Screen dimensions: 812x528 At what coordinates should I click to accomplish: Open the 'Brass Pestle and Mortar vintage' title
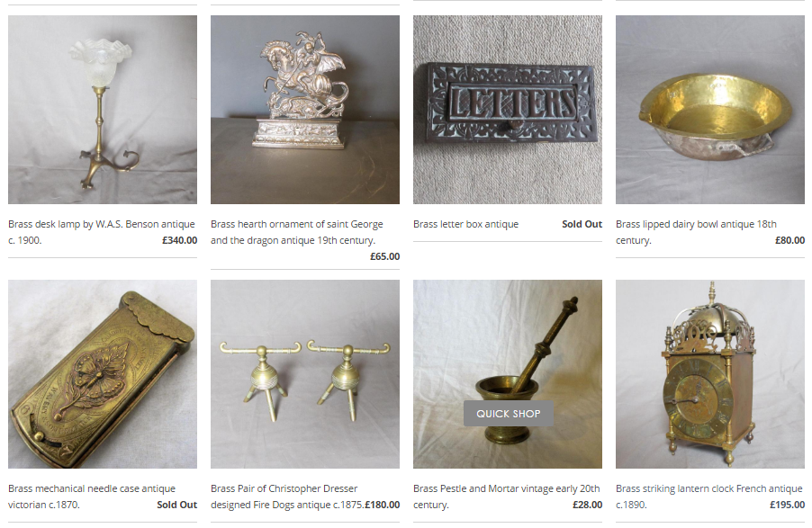[x=507, y=497]
